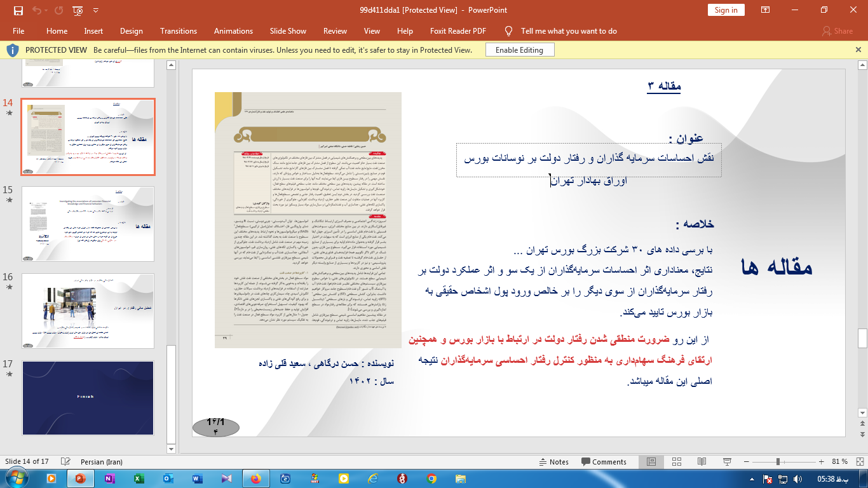
Task: Open the Foxit Reader PDF tab
Action: click(456, 31)
